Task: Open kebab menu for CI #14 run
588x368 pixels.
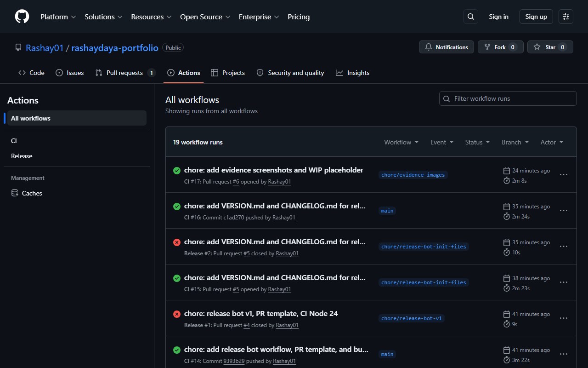Action: [564, 354]
